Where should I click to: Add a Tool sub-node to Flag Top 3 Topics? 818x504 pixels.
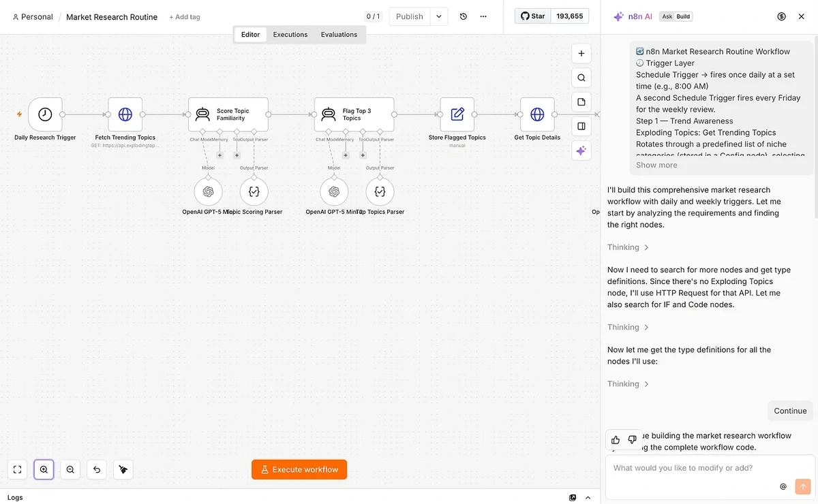tap(363, 155)
